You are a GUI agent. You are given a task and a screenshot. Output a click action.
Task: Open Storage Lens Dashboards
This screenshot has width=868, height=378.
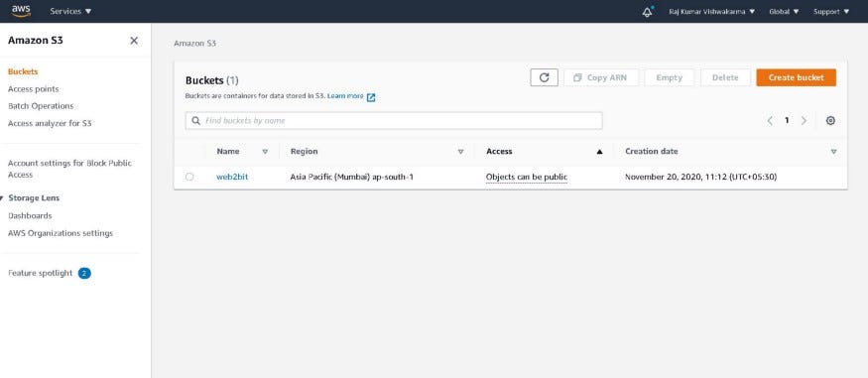(x=30, y=216)
